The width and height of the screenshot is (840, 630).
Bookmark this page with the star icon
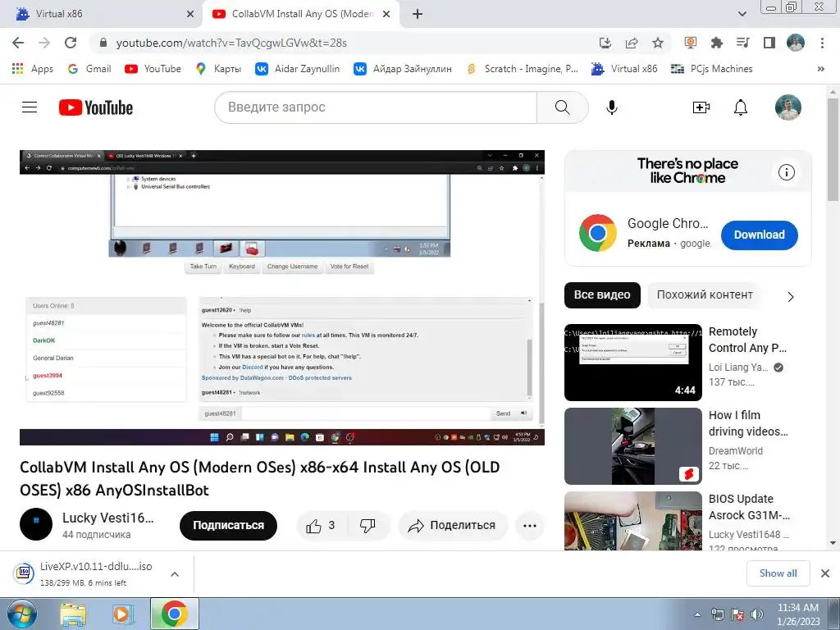pyautogui.click(x=658, y=43)
